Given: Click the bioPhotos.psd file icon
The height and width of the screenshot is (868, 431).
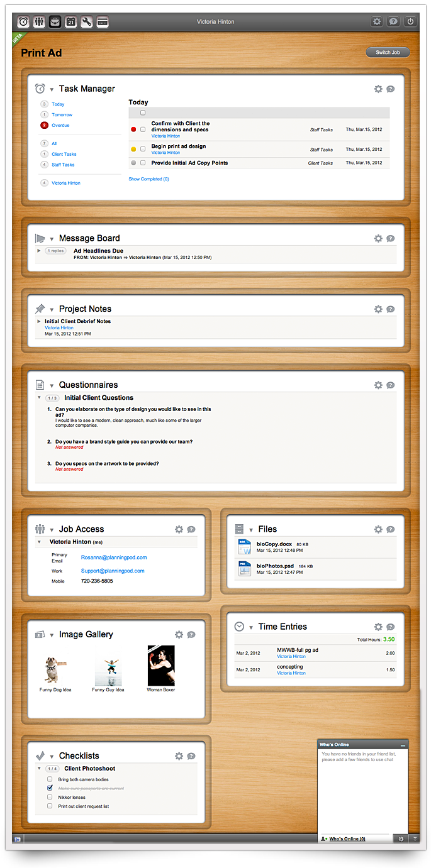Looking at the screenshot, I should pos(244,569).
